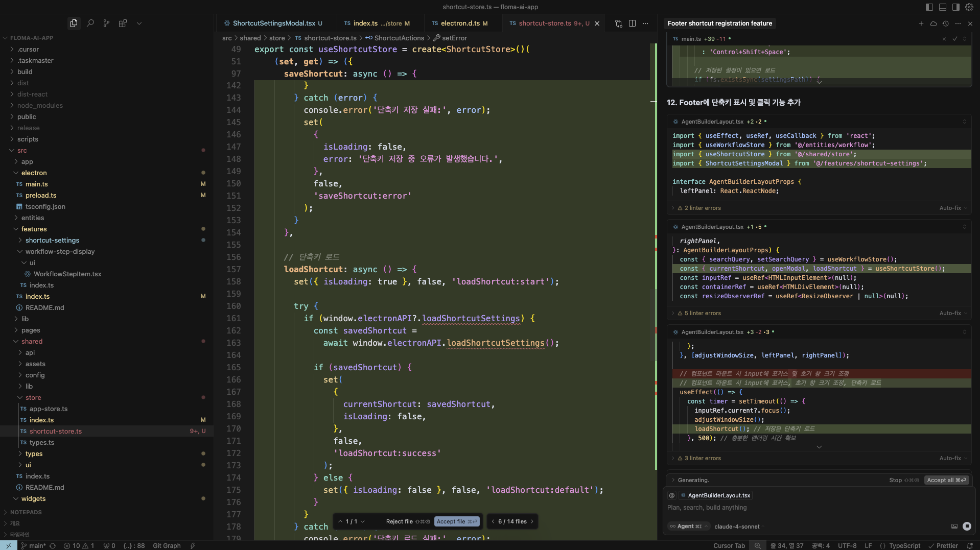Collapse the electron folder
The image size is (980, 550).
point(34,173)
